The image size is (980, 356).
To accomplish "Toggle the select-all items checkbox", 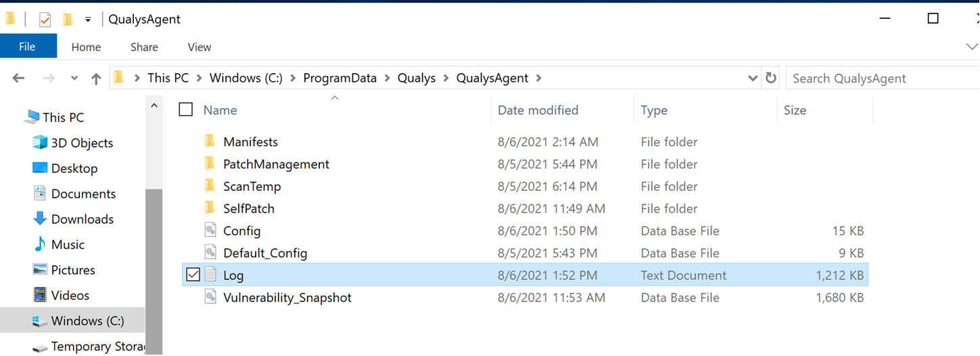I will coord(186,110).
